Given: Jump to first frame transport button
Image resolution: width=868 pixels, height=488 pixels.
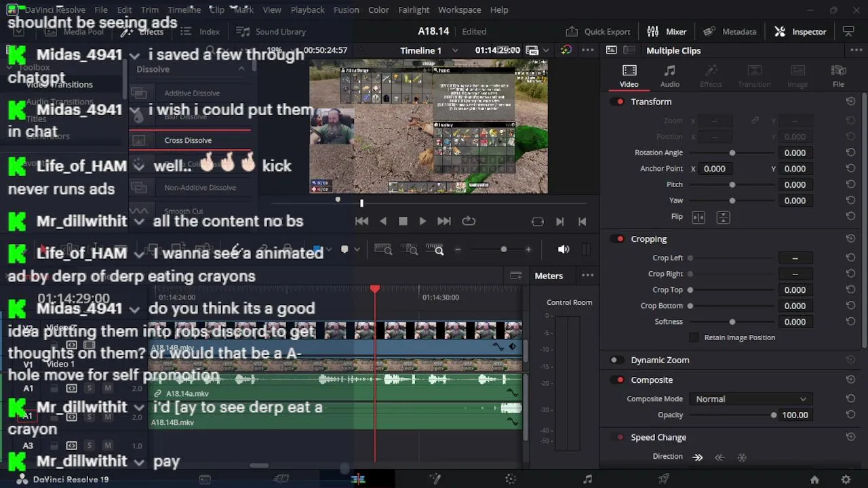Looking at the screenshot, I should click(361, 221).
